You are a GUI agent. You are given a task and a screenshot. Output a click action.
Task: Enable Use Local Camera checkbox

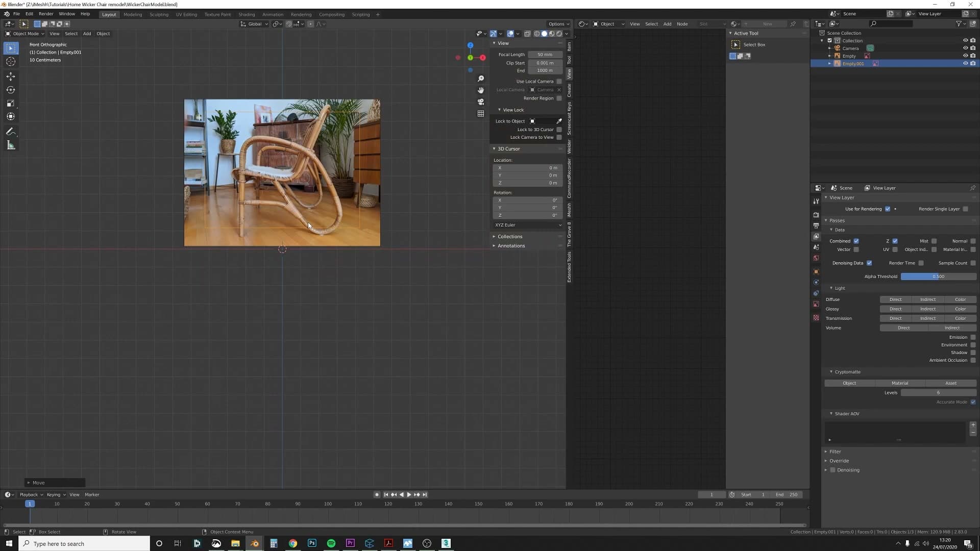(559, 81)
